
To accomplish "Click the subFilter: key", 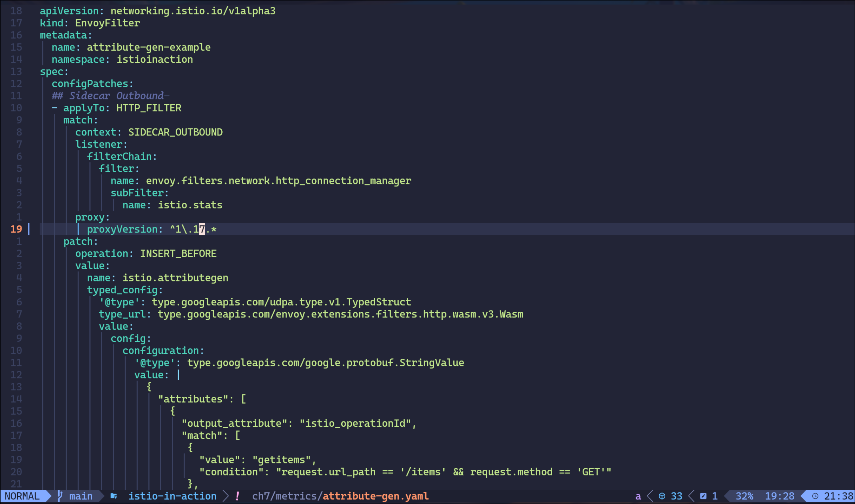I will click(139, 193).
